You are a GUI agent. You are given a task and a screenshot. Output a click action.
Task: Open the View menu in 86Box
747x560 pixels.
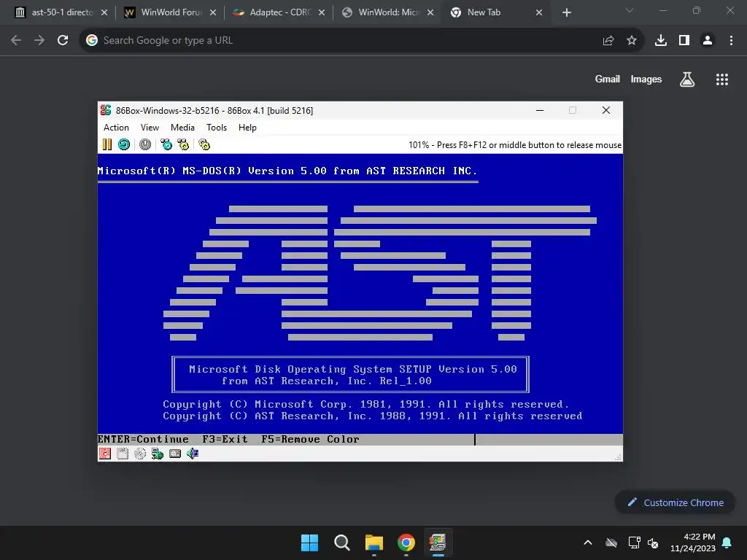click(x=150, y=128)
